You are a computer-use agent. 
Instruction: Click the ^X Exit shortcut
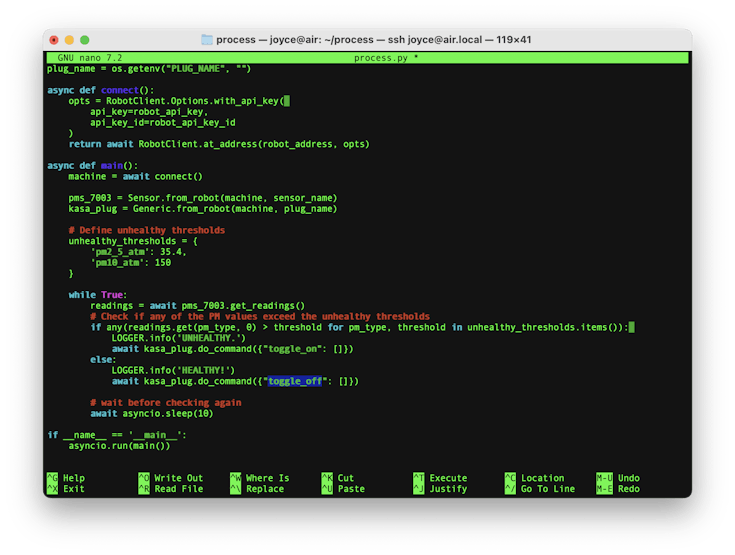pyautogui.click(x=66, y=489)
